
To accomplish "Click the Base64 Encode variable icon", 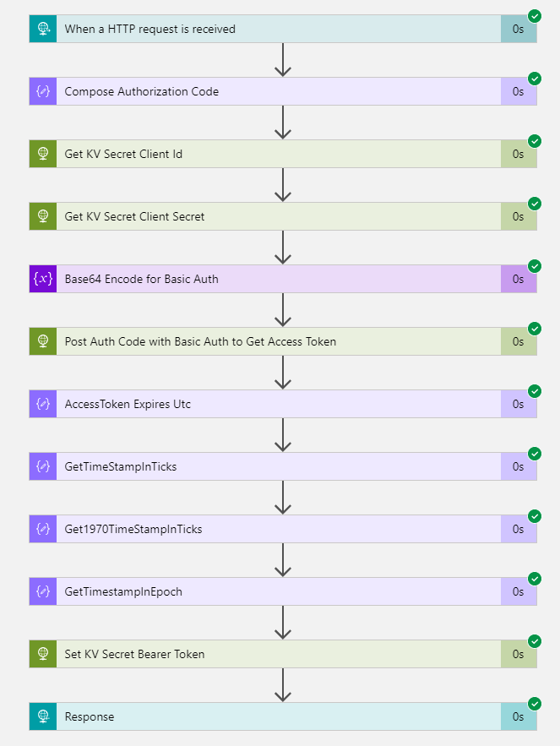I will click(x=43, y=279).
